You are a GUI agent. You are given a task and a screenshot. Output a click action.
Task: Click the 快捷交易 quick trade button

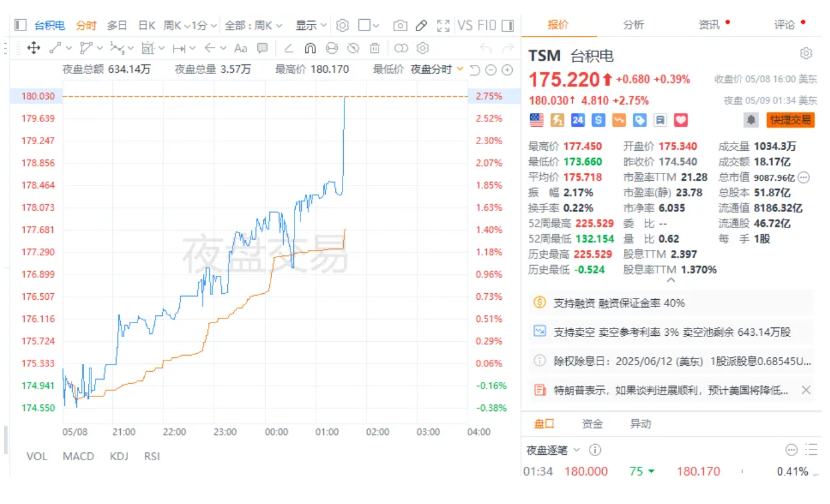click(790, 120)
